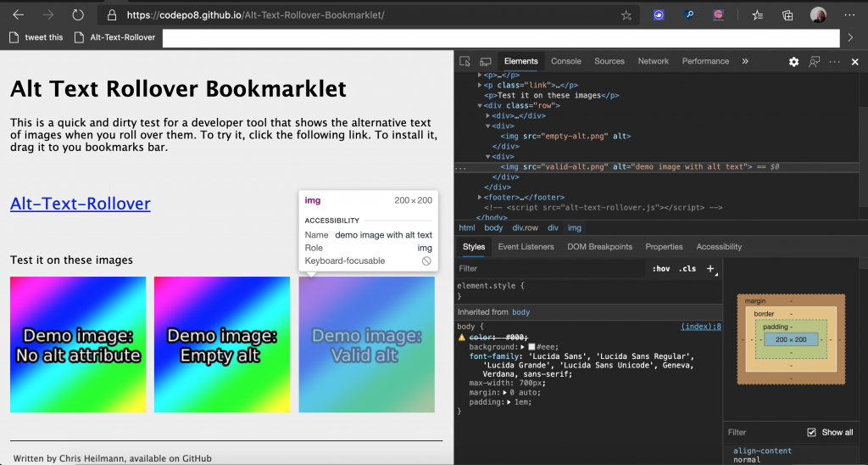Image resolution: width=868 pixels, height=465 pixels.
Task: Click the DevTools feedback icon
Action: (x=815, y=61)
